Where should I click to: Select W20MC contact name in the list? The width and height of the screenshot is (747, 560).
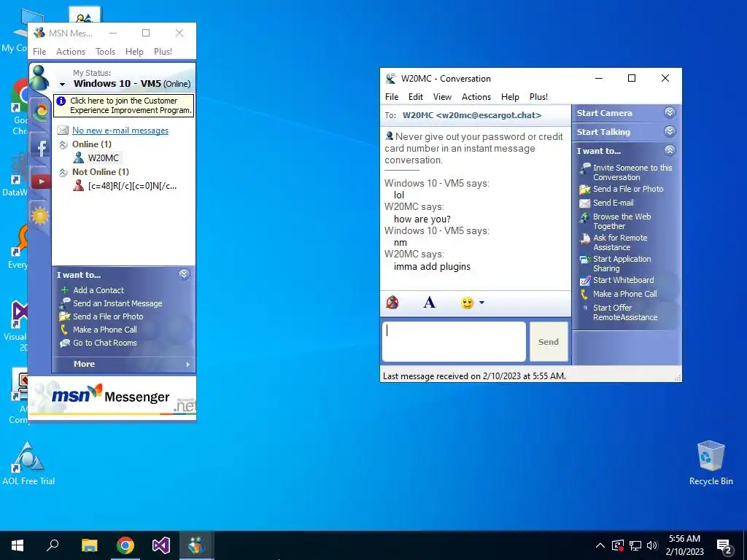103,157
